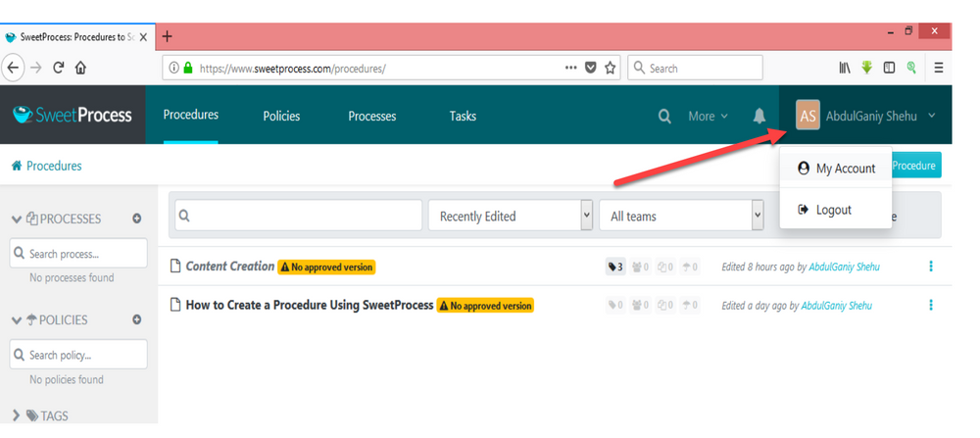
Task: Open the Recently Edited sort dropdown
Action: (510, 216)
